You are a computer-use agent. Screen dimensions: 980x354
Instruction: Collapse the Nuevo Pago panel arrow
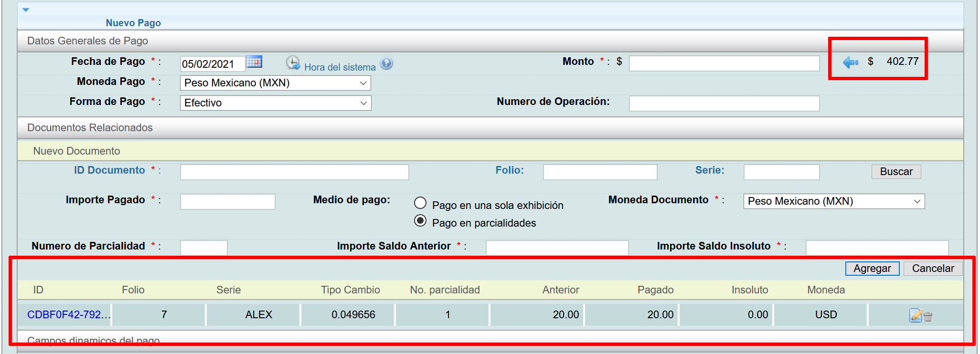[26, 10]
